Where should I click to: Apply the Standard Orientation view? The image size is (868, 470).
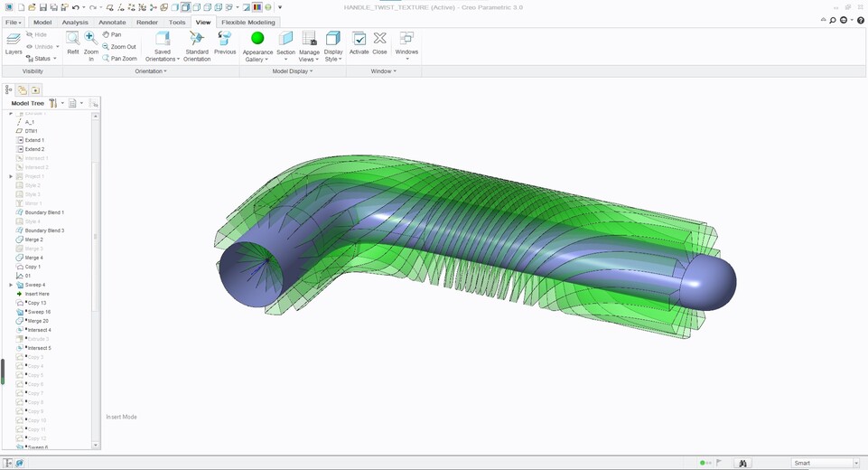click(197, 45)
